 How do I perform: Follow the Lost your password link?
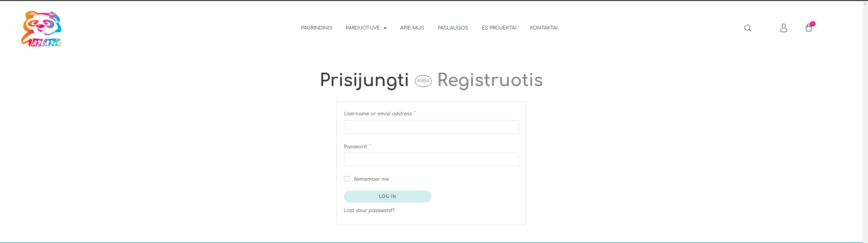click(369, 210)
